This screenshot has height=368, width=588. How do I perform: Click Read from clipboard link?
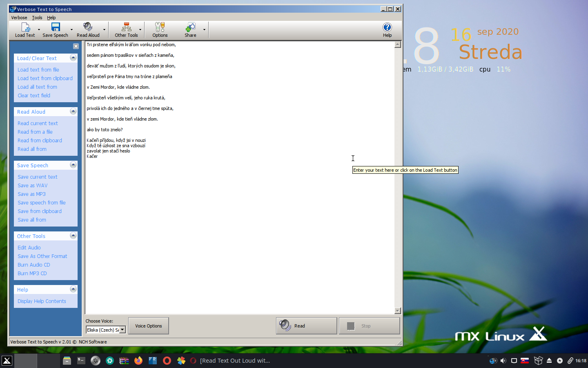(40, 141)
